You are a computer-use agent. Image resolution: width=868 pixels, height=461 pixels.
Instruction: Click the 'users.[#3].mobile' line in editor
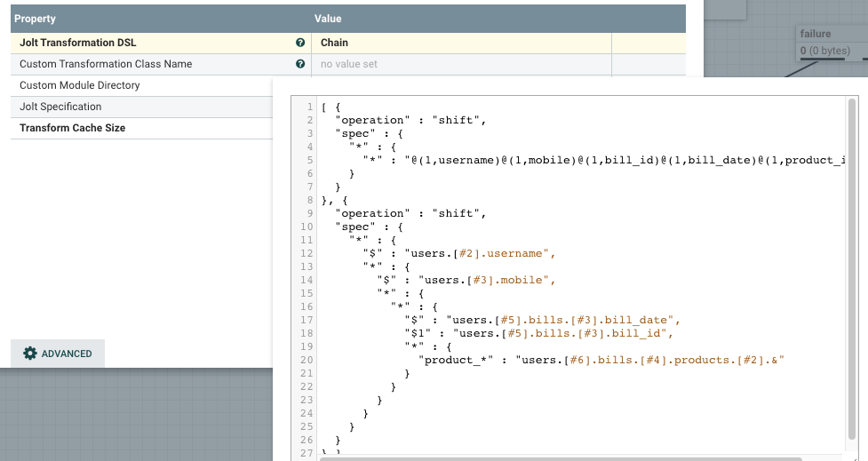pyautogui.click(x=466, y=280)
